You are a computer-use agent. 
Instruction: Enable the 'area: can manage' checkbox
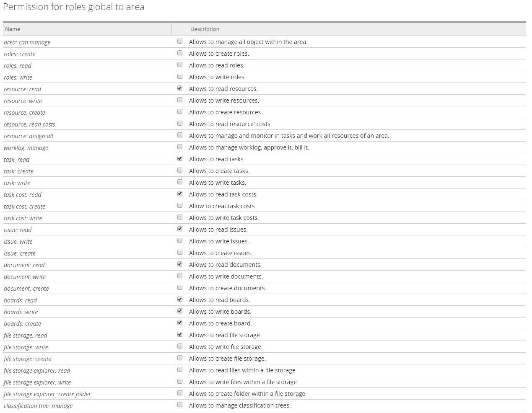180,41
